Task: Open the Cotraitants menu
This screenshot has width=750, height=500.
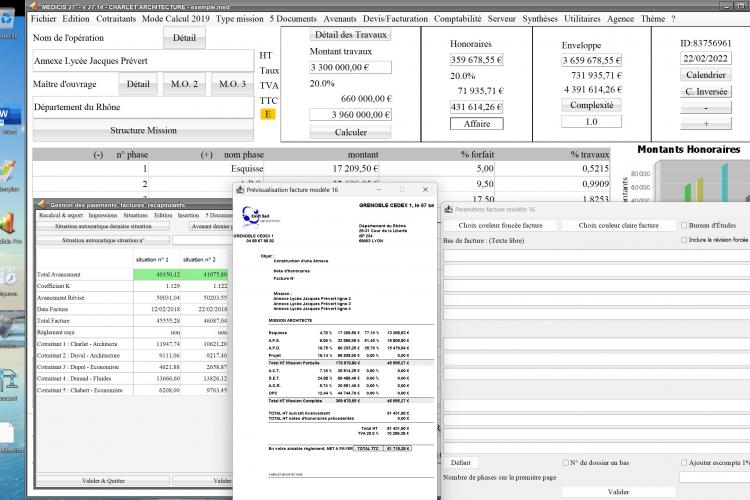Action: (x=116, y=19)
